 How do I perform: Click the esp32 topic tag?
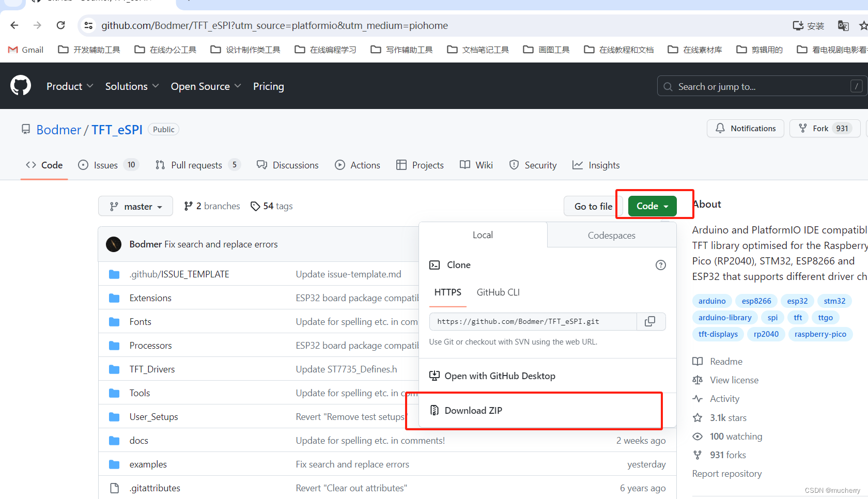797,301
